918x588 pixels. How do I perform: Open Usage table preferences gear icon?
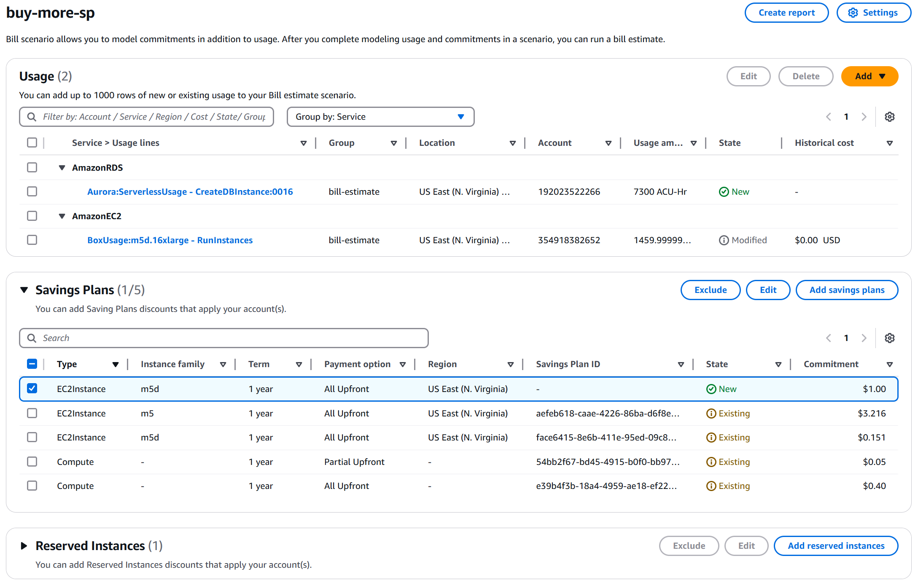point(889,117)
